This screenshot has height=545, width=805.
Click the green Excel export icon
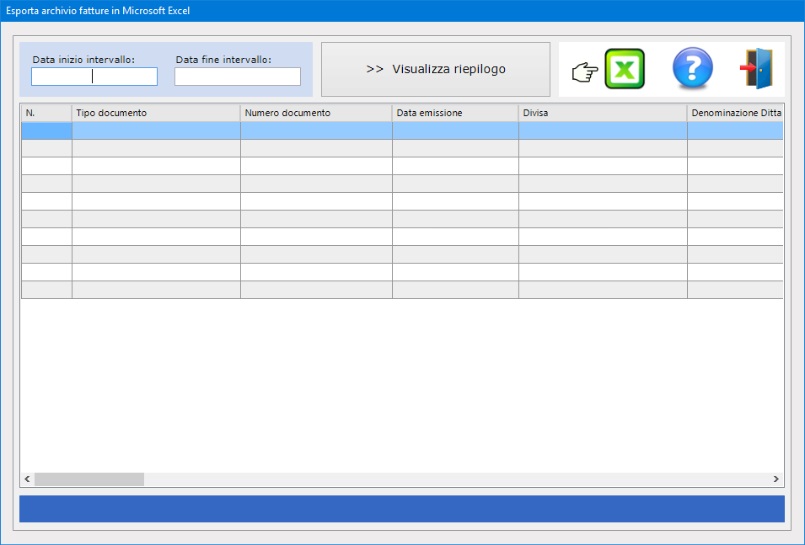point(624,69)
